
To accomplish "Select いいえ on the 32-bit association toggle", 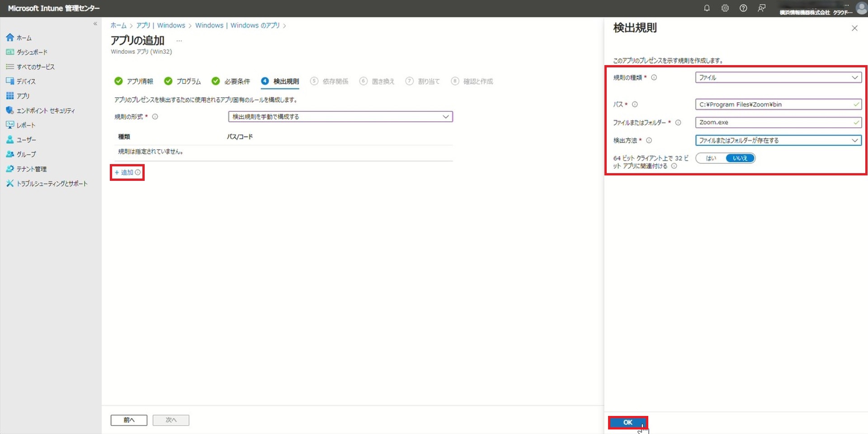I will point(740,158).
